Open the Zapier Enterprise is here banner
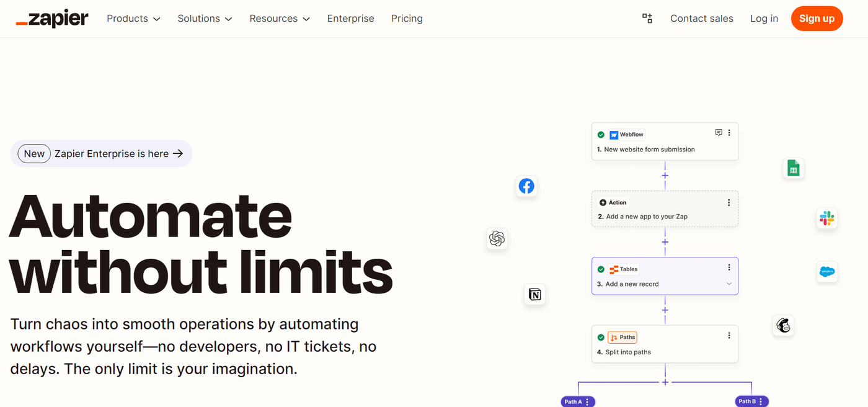Viewport: 868px width, 407px height. [101, 154]
